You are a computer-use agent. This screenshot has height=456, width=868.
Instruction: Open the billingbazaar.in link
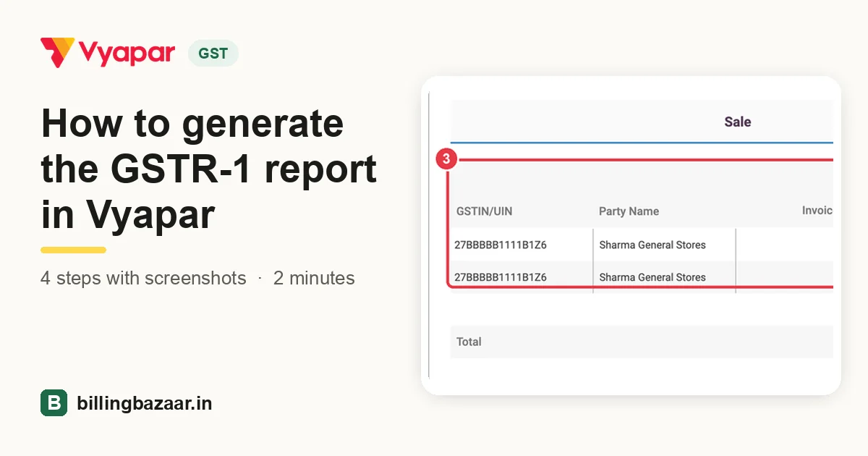[x=145, y=403]
